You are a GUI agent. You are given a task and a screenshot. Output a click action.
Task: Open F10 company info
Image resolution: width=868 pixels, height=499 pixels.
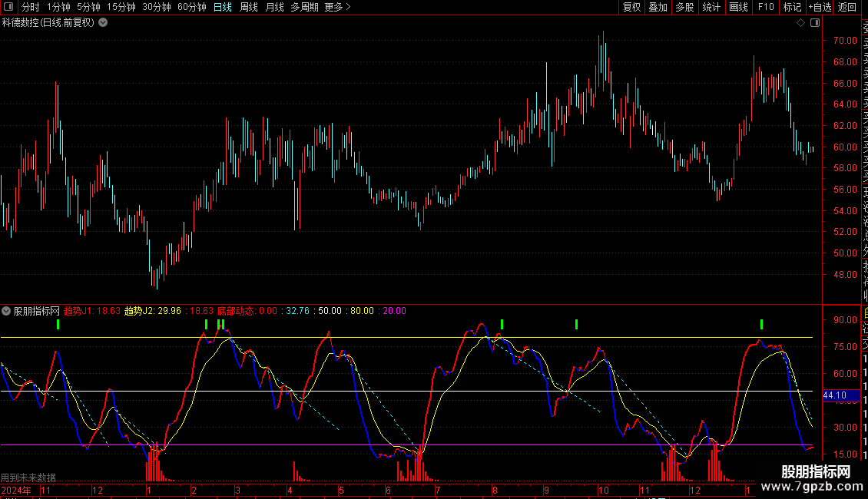tap(766, 7)
